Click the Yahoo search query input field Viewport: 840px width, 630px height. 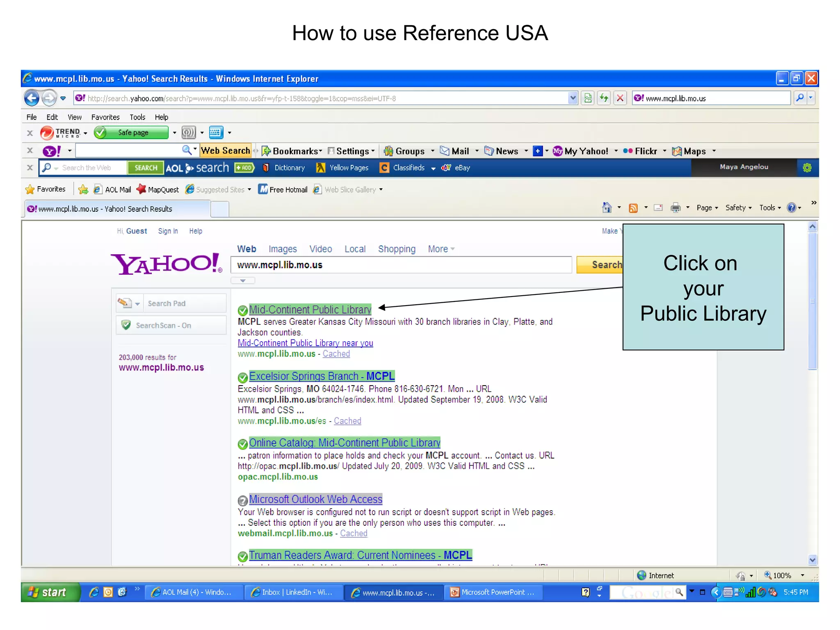pos(401,265)
